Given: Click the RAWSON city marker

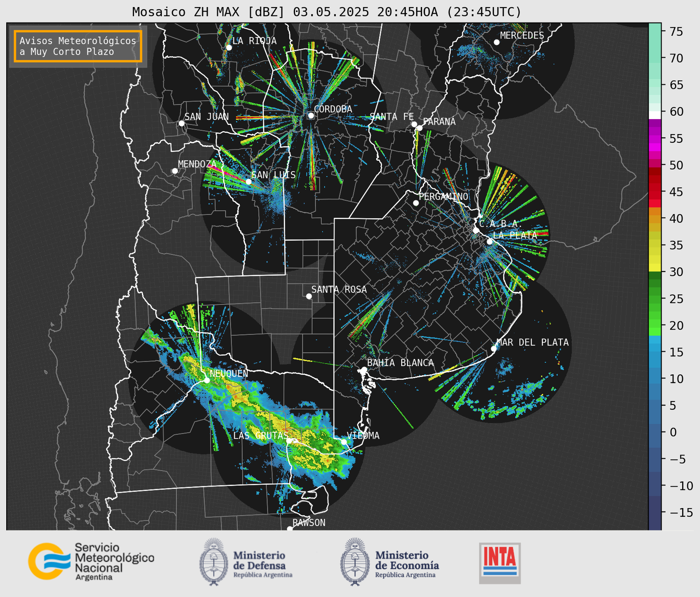Looking at the screenshot, I should (290, 528).
